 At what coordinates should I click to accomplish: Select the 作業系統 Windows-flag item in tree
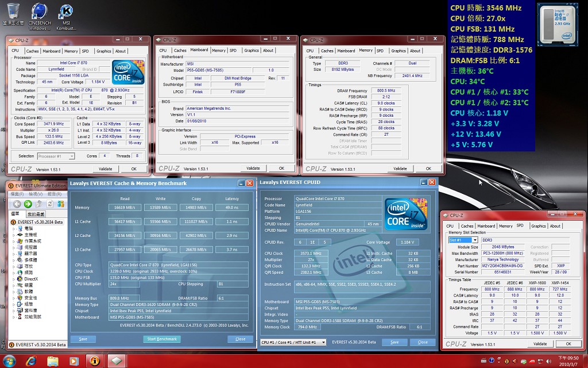click(29, 241)
